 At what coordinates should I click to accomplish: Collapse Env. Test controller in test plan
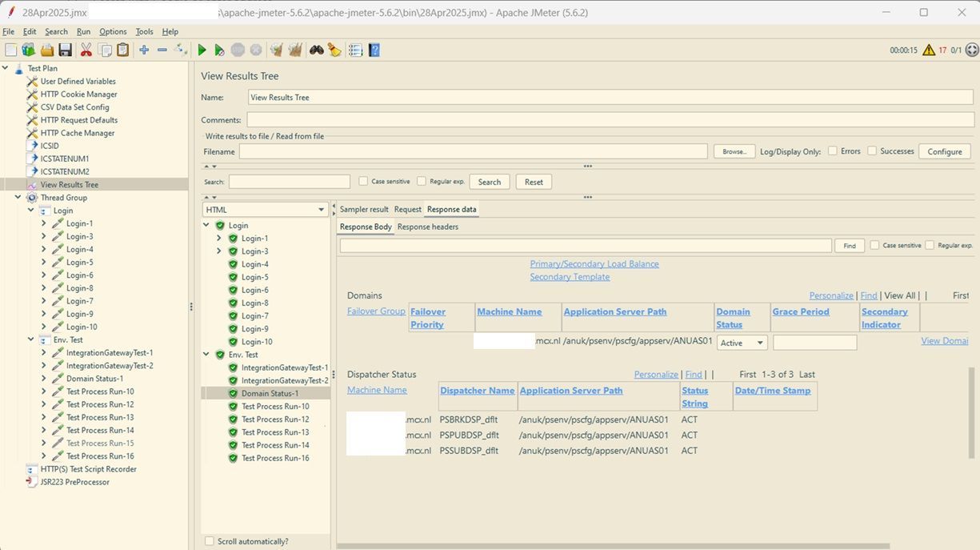pos(31,339)
